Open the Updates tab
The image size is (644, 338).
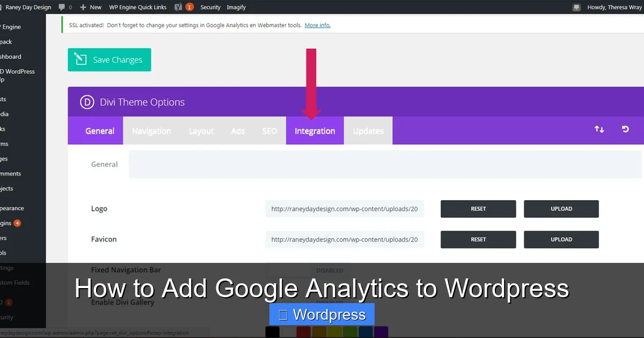(x=368, y=130)
